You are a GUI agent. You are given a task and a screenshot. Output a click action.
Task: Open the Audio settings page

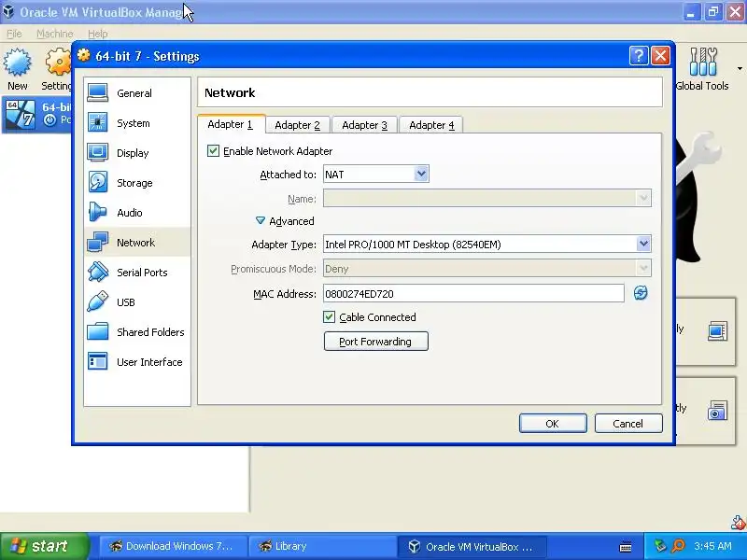(x=136, y=213)
